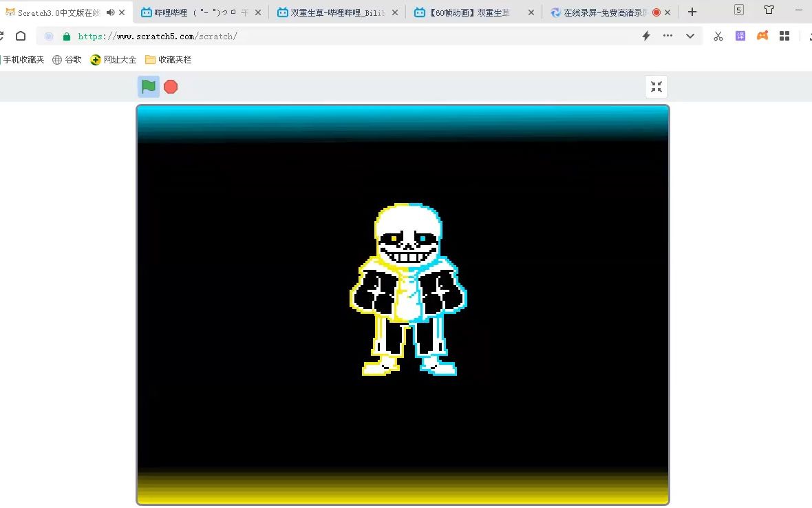Switch to the 哔哩哔哩 homepage tab

pos(194,12)
